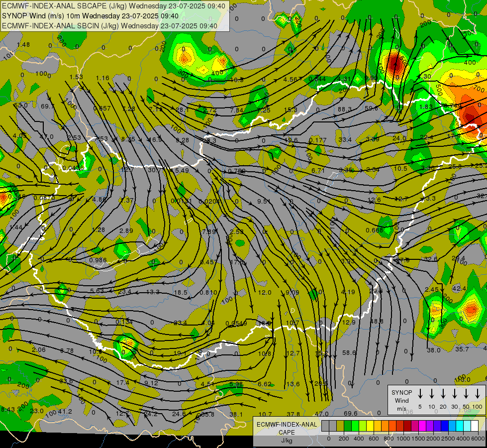Click the '58.6' value on the map
The height and width of the screenshot is (448, 487).
click(x=349, y=352)
